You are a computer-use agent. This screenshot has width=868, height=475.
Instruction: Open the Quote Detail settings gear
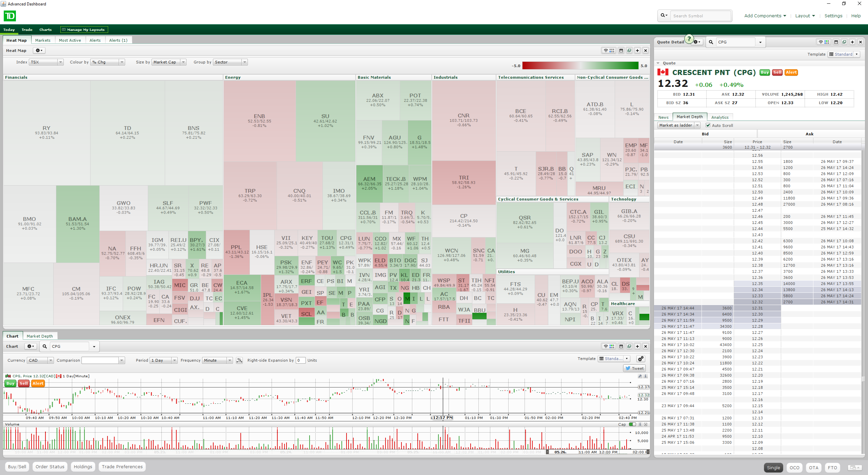697,42
